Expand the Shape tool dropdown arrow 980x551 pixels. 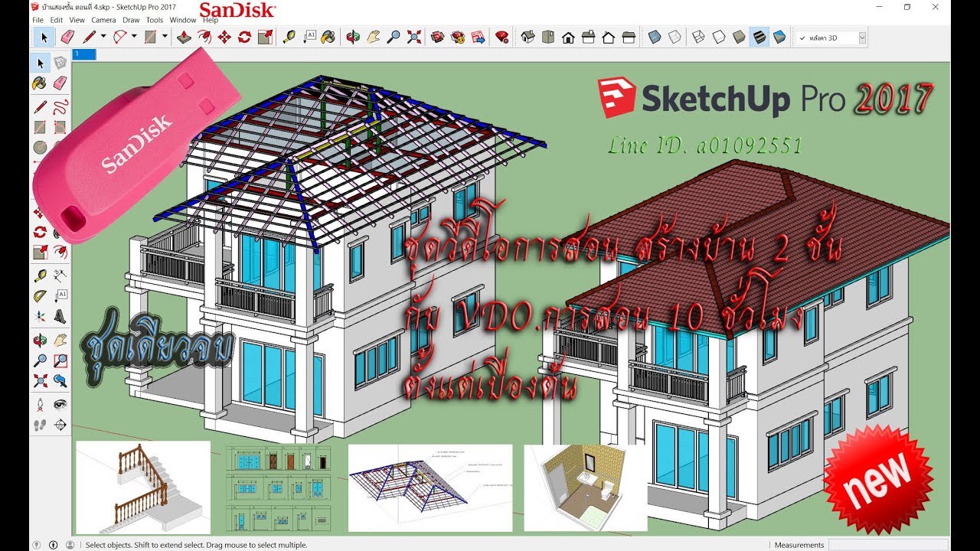click(165, 37)
